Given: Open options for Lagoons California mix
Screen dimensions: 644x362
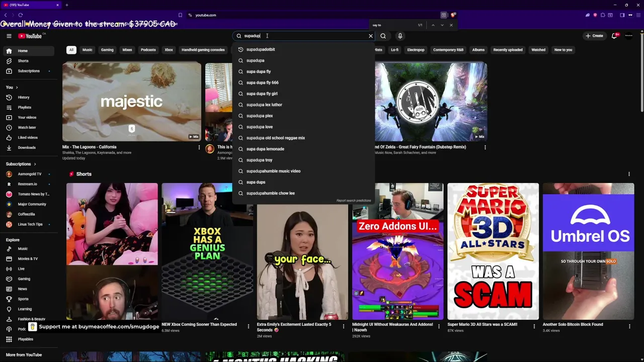Looking at the screenshot, I should pos(199,147).
